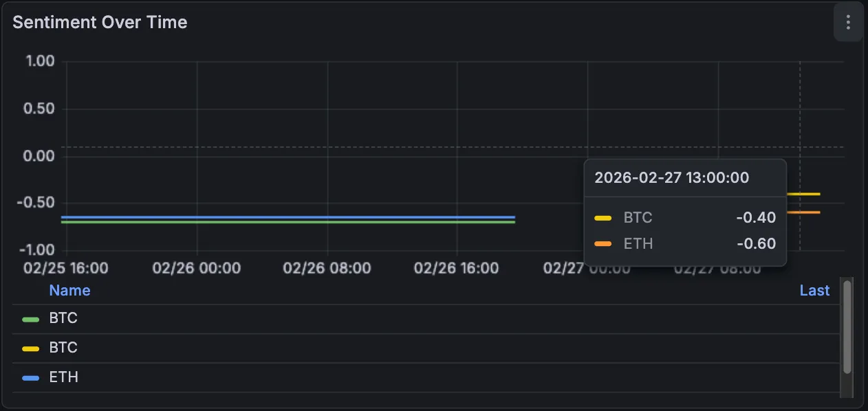Click the 0.00 y-axis label
868x411 pixels.
[40, 156]
